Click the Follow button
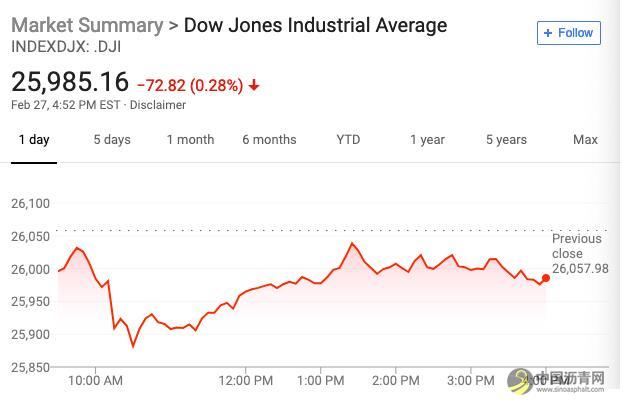 click(x=568, y=33)
